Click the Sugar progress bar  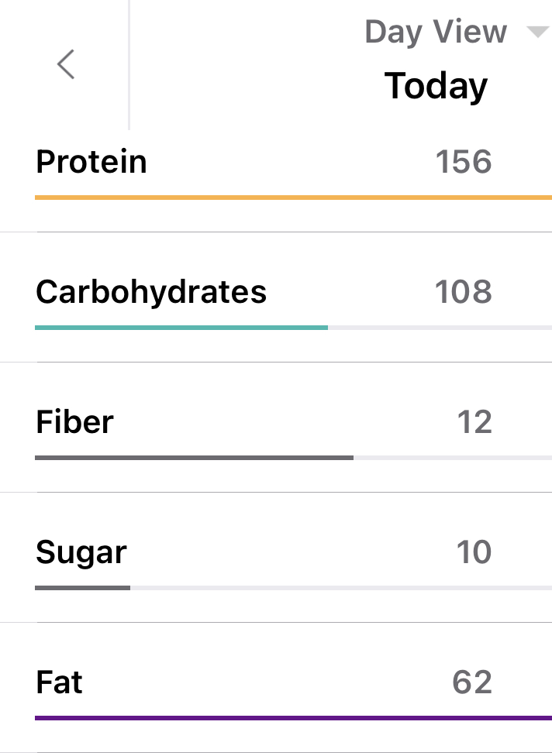[83, 588]
